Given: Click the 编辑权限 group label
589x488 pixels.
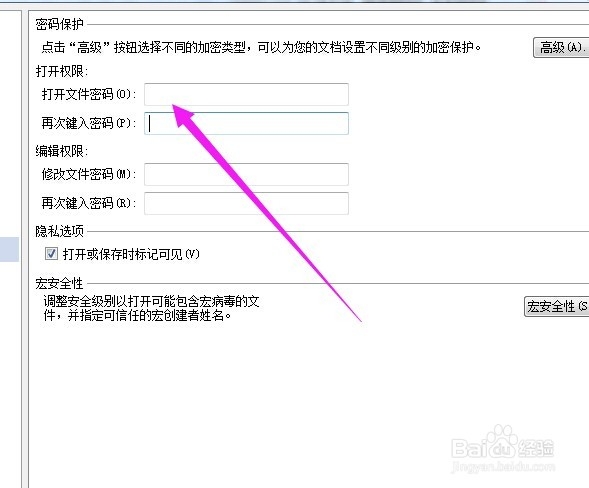Looking at the screenshot, I should point(62,151).
